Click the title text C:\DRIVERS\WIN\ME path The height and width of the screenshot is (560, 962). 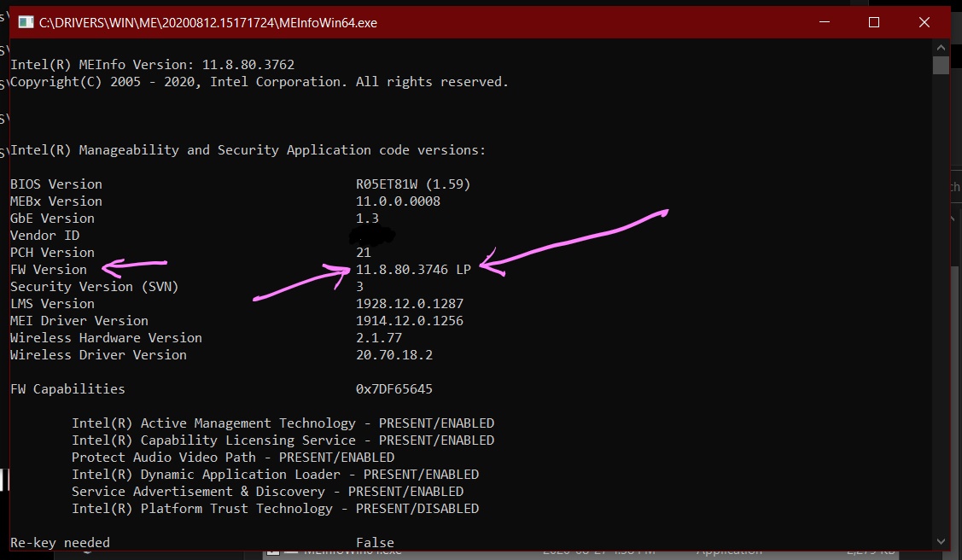click(x=208, y=23)
